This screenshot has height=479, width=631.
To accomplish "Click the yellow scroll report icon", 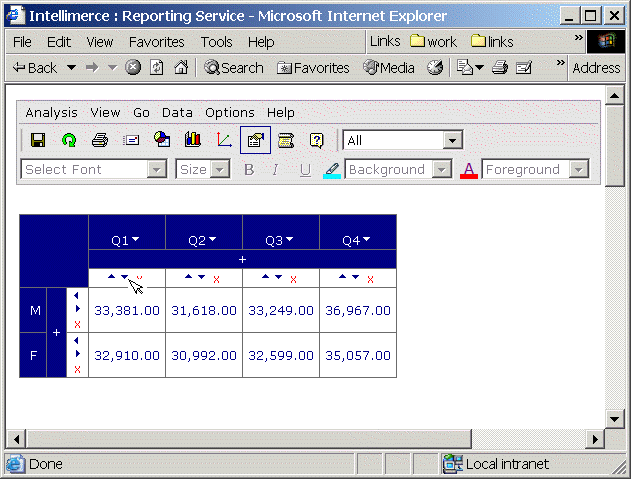I will click(286, 140).
